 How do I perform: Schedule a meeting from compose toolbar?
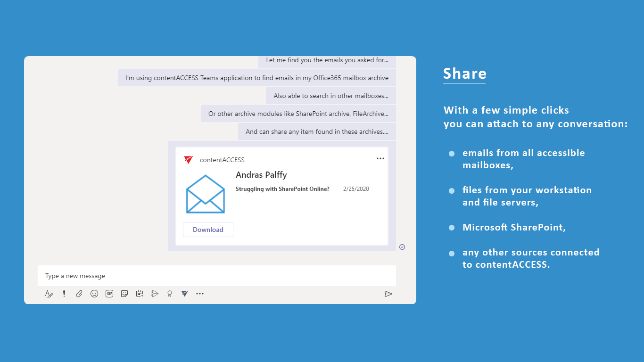[x=140, y=294]
